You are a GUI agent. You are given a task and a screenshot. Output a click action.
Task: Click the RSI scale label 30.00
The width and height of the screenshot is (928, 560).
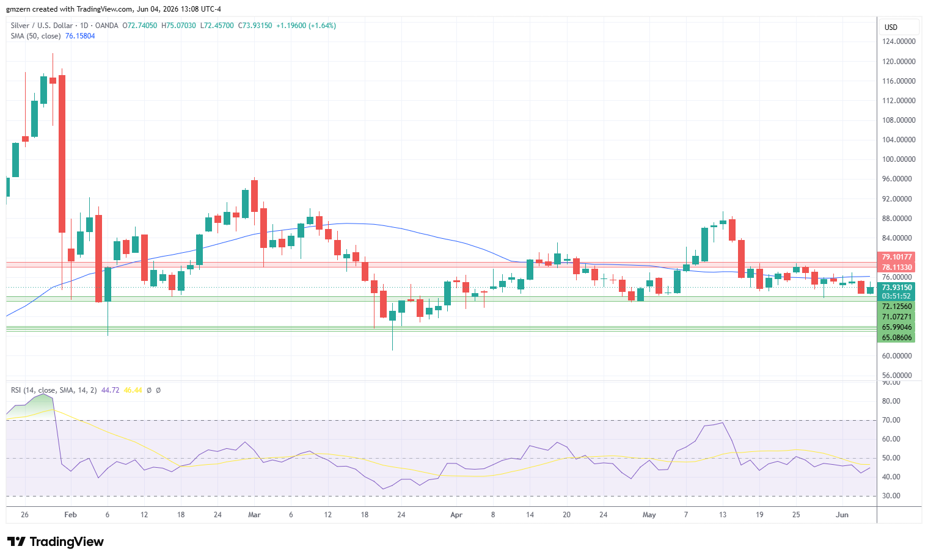[x=891, y=496]
